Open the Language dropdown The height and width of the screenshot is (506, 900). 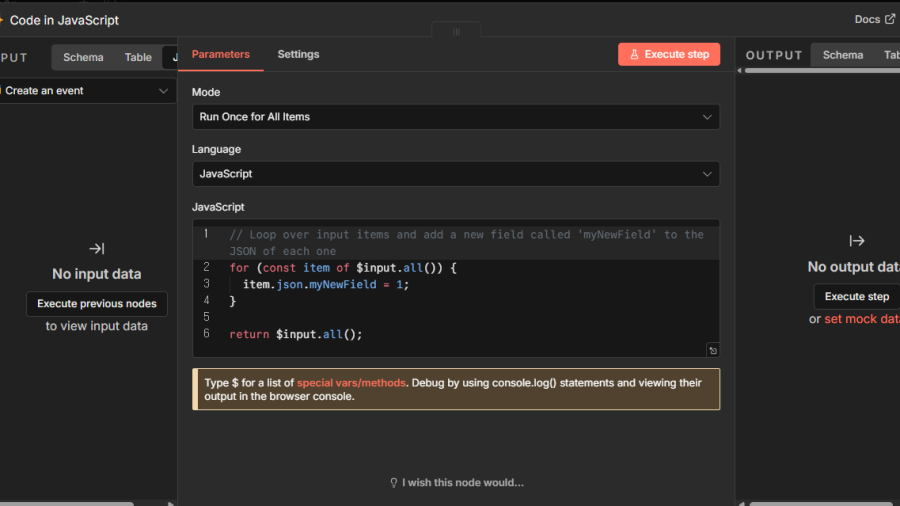455,174
